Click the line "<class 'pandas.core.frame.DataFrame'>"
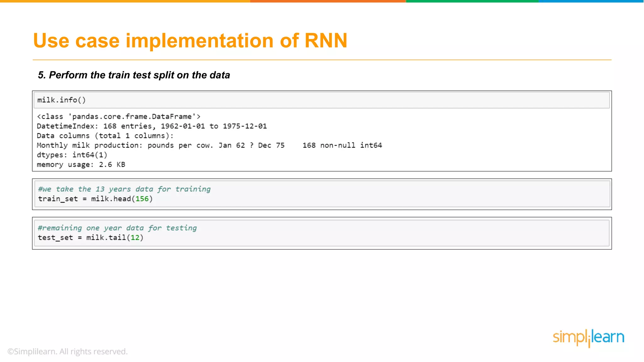The image size is (644, 362). (119, 117)
